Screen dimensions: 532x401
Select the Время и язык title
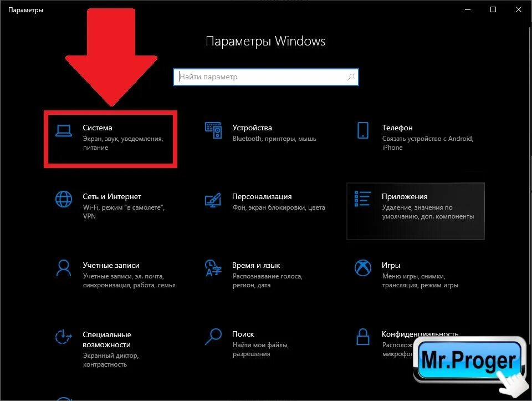256,266
